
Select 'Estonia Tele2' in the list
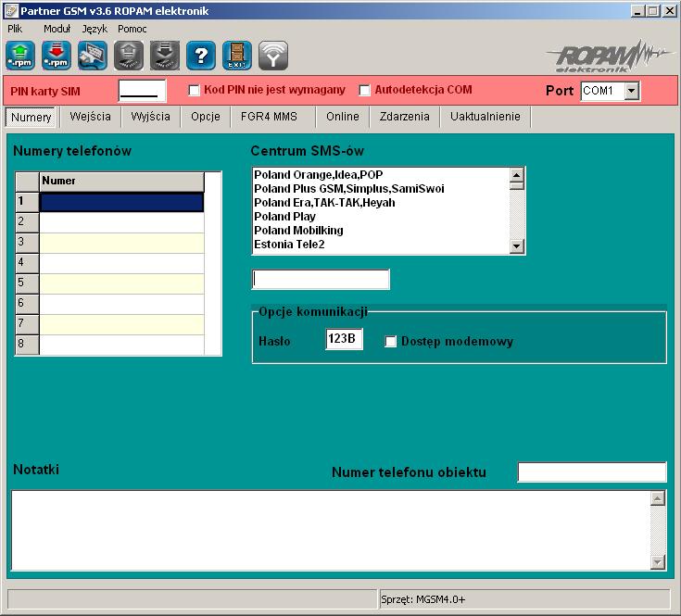point(381,245)
